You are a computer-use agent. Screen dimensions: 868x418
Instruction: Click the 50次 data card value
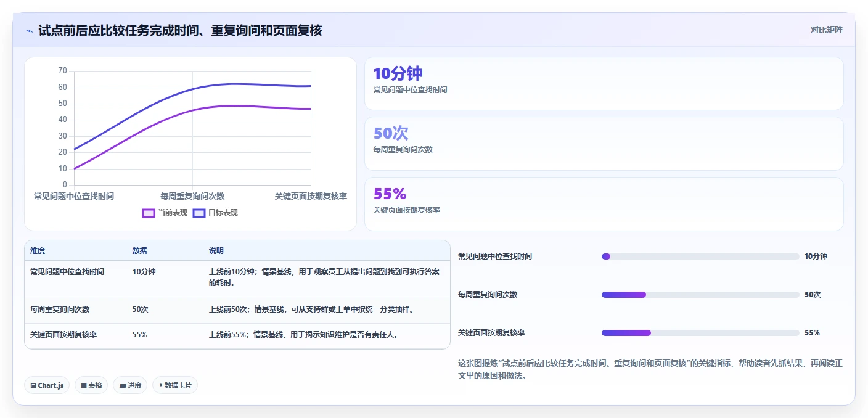391,133
